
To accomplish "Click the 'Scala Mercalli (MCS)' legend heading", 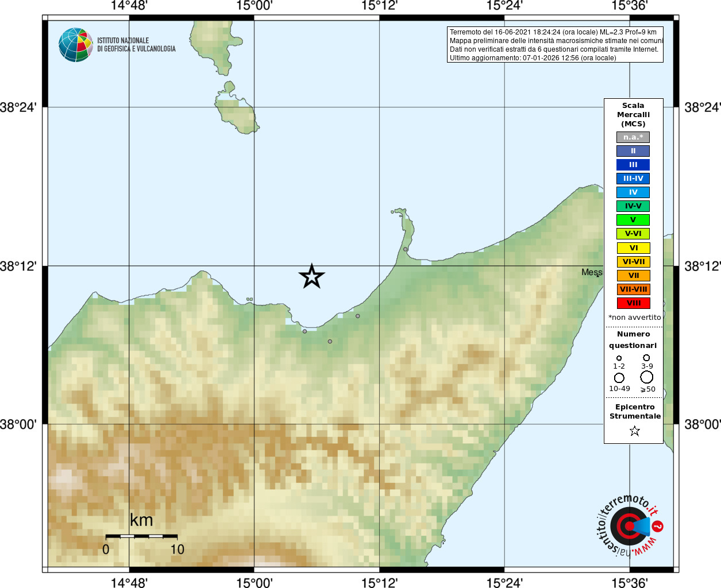I will (x=633, y=115).
